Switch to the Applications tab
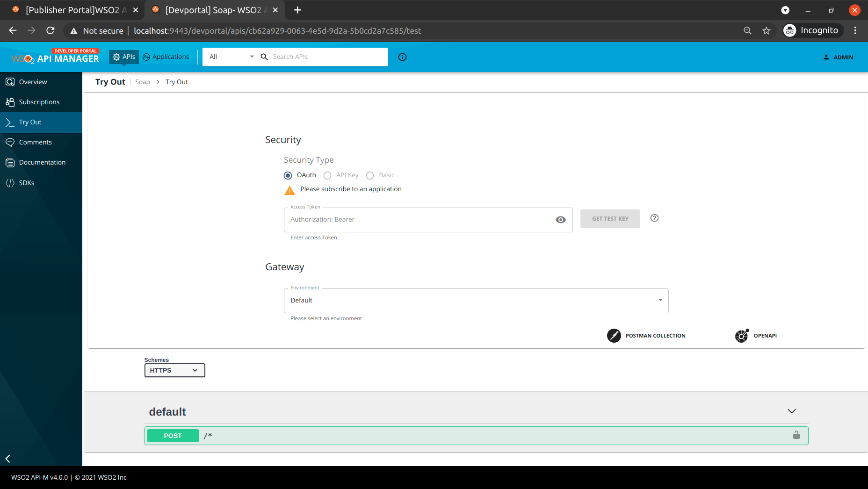This screenshot has width=868, height=489. pos(166,57)
